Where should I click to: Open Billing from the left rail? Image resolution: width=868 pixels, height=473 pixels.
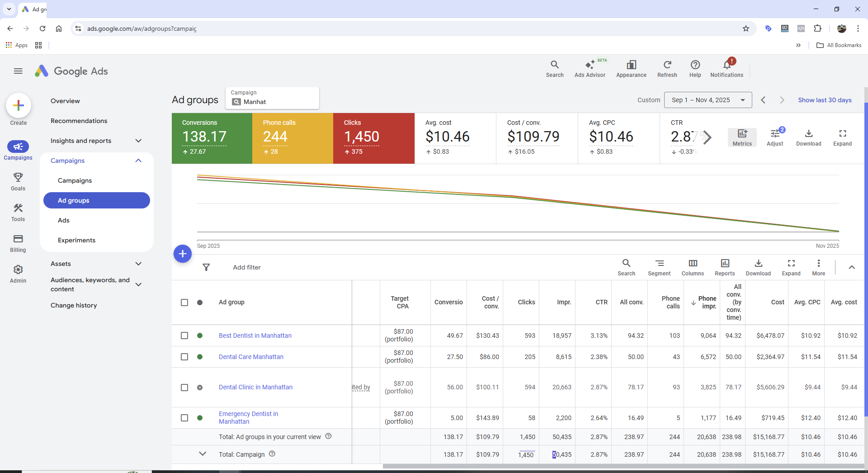pyautogui.click(x=18, y=243)
